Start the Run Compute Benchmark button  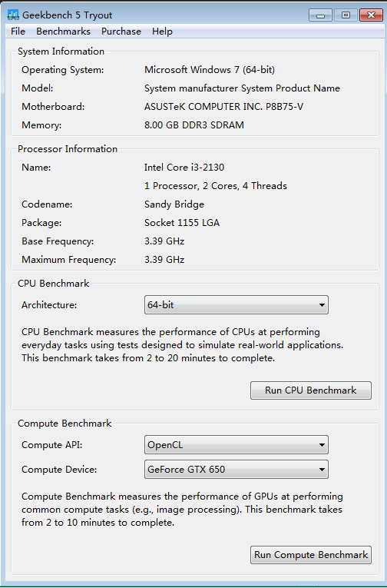pyautogui.click(x=311, y=555)
